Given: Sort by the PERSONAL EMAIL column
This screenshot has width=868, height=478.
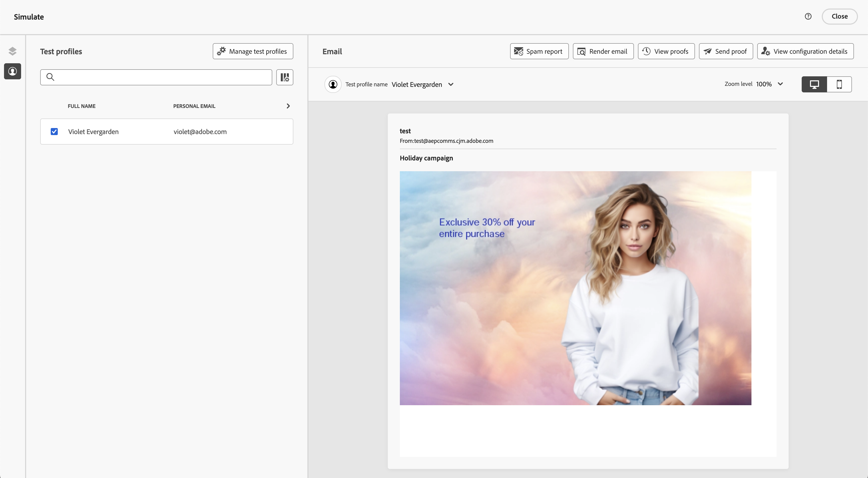Looking at the screenshot, I should pos(194,106).
